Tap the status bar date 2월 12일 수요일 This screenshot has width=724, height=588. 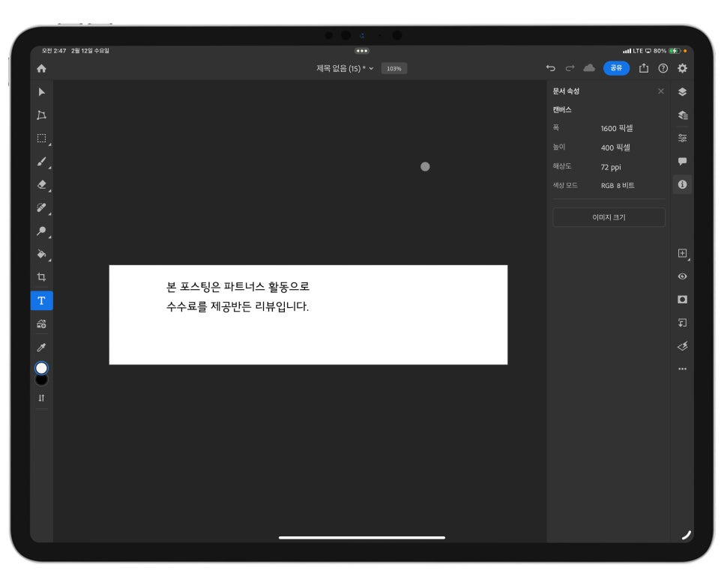pos(90,51)
